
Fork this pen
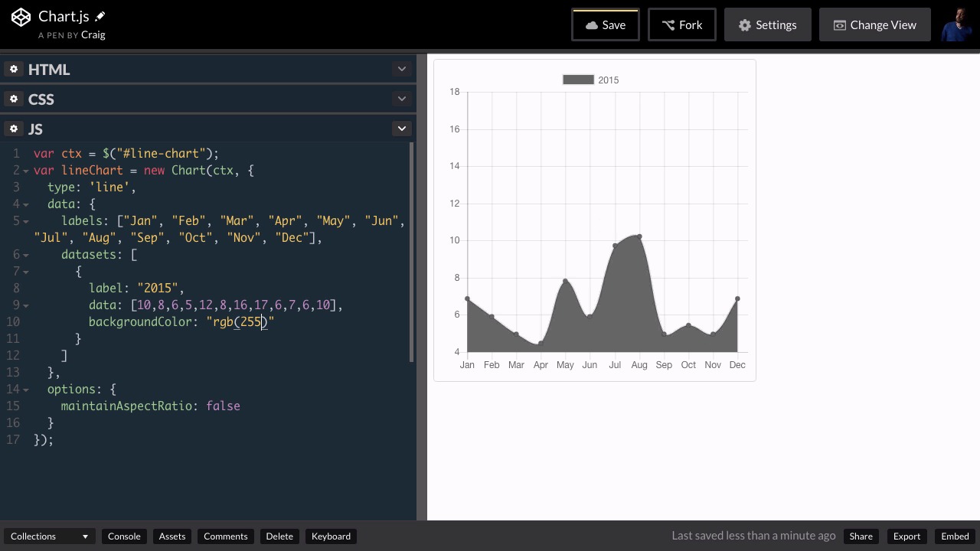pyautogui.click(x=682, y=24)
